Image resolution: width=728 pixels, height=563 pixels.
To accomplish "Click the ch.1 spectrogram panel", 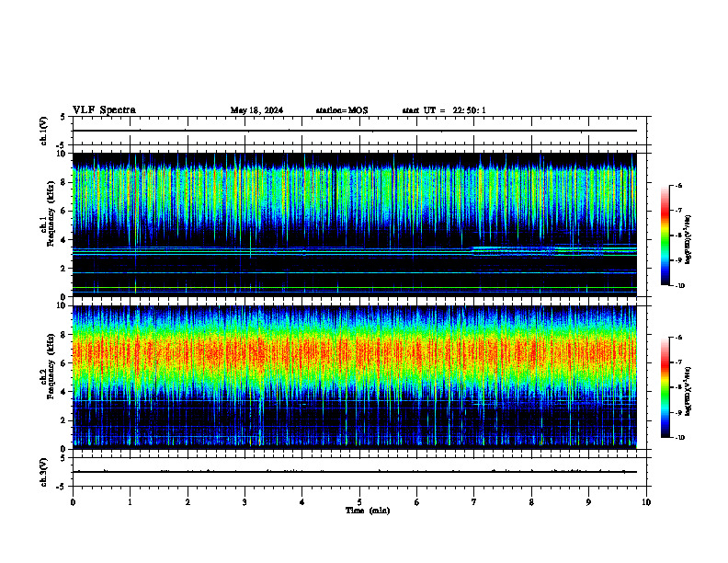I will (x=354, y=224).
